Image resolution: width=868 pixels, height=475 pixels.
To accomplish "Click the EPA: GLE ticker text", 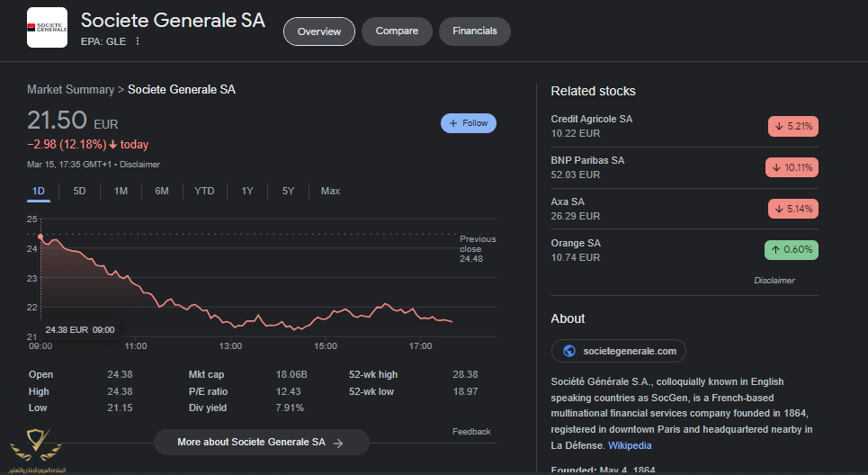I will [103, 41].
